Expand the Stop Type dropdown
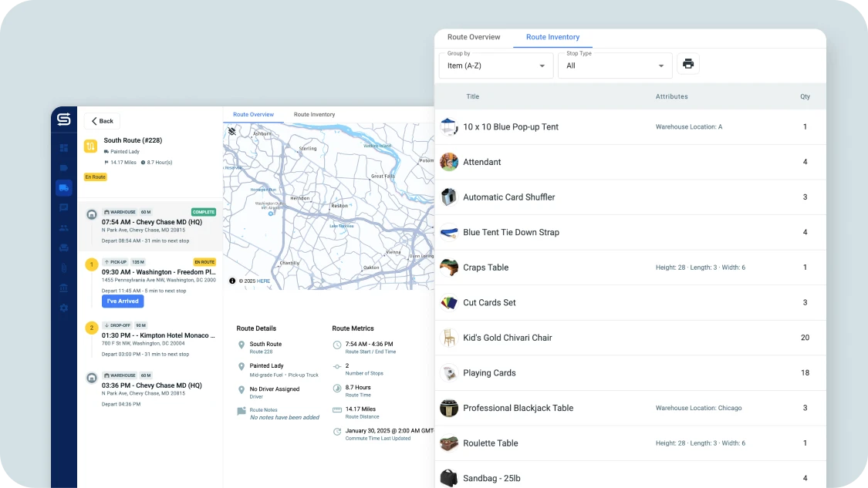Screen dimensions: 868x488 tap(615, 66)
